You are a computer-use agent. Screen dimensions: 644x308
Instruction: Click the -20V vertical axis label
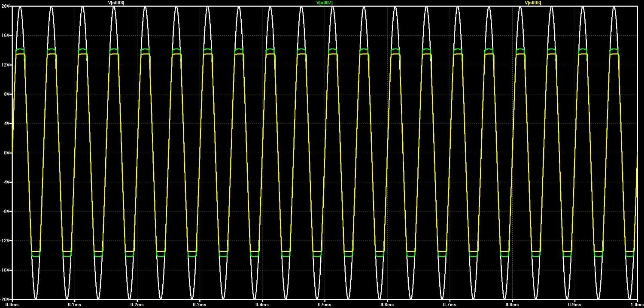(x=5, y=298)
